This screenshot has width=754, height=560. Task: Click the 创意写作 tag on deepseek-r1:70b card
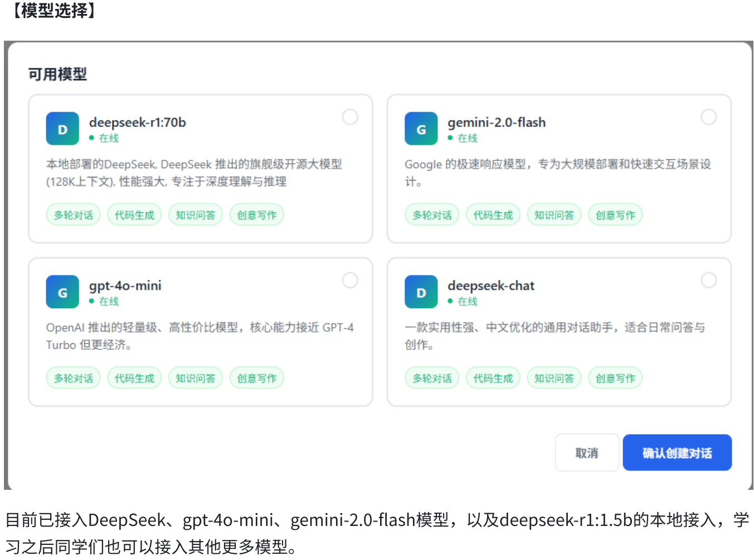click(257, 215)
